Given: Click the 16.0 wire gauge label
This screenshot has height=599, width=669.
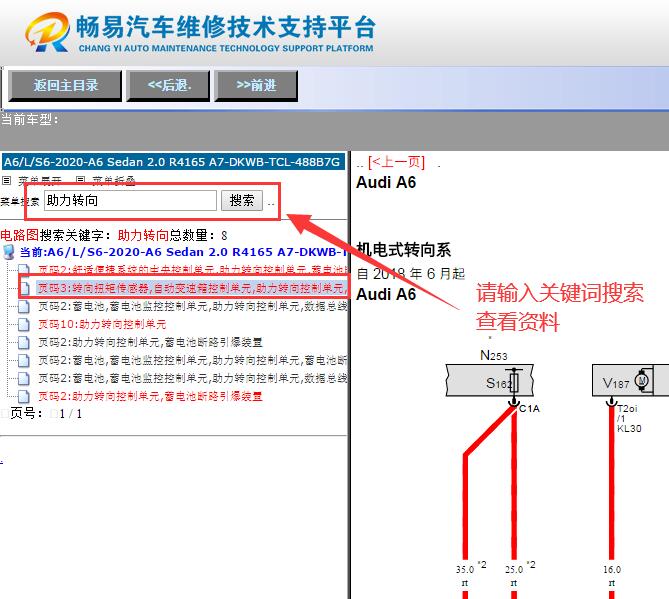Looking at the screenshot, I should click(612, 570).
